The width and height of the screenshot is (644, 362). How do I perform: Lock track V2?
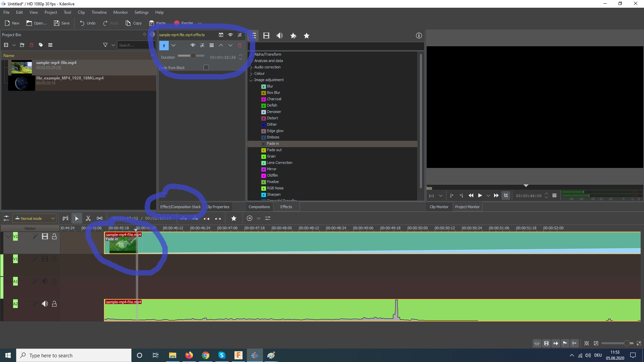click(54, 237)
